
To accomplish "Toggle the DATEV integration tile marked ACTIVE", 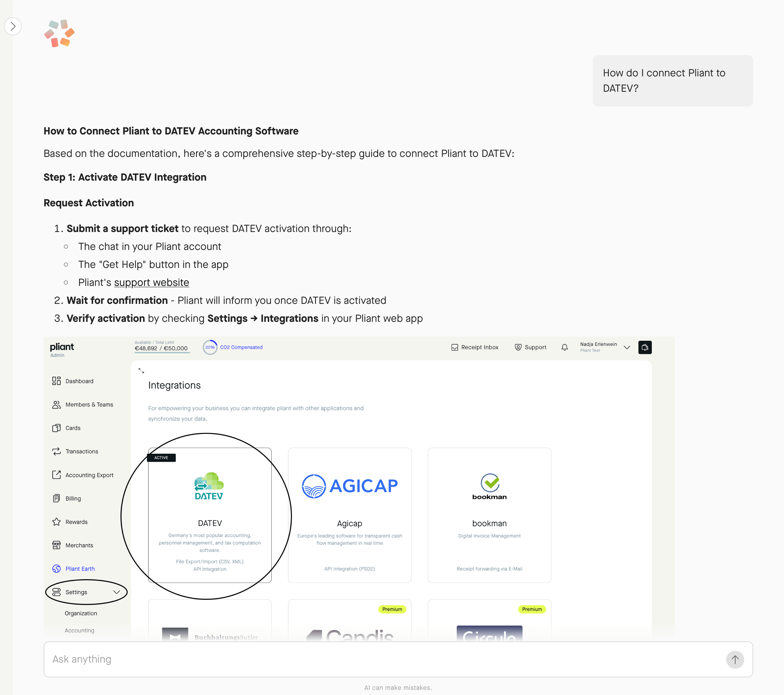I will (210, 515).
